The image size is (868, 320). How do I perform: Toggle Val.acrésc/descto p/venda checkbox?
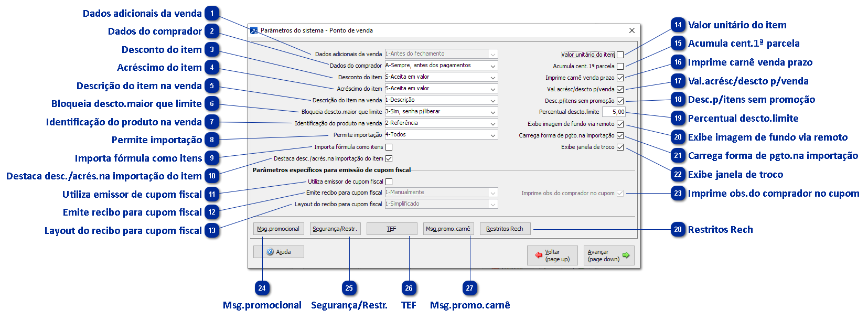pyautogui.click(x=620, y=89)
